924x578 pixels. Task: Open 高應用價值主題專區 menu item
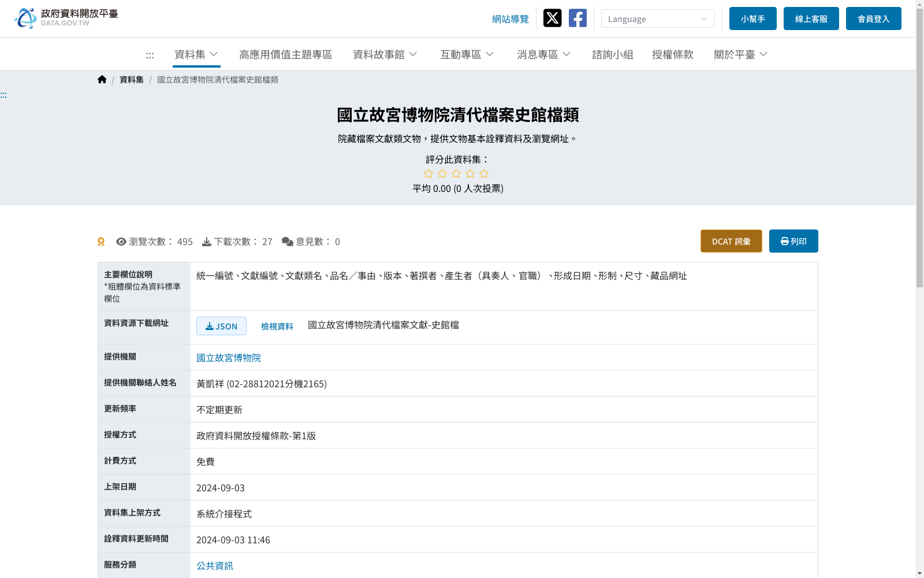(286, 54)
